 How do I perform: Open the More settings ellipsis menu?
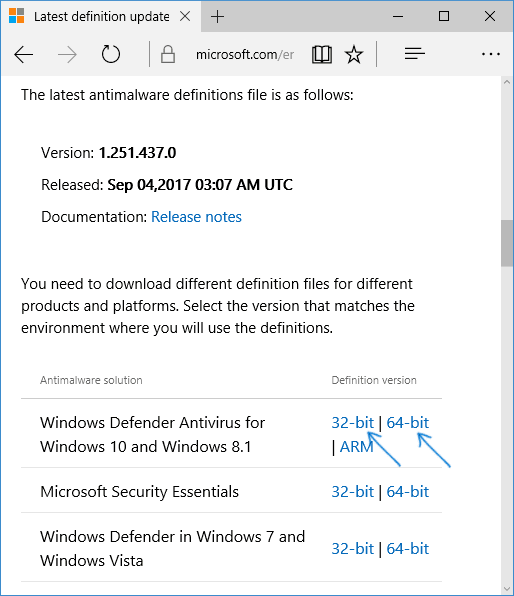click(x=491, y=54)
